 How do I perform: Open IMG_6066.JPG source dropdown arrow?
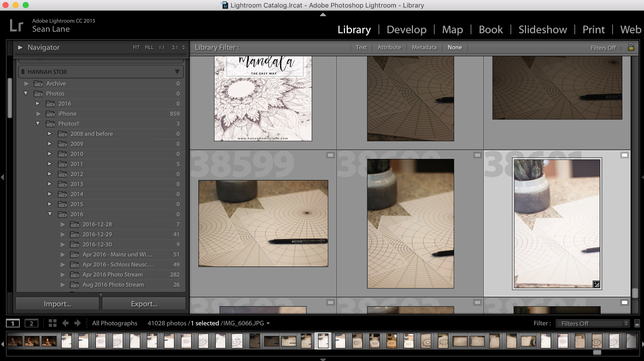point(268,323)
